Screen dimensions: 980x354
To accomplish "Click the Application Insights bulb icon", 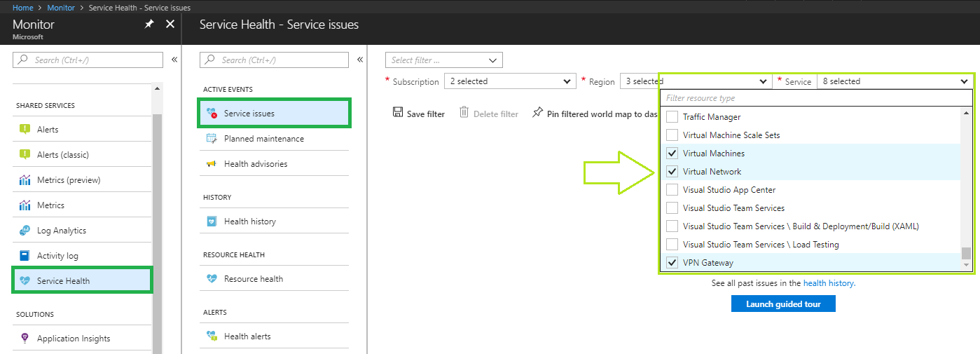I will [25, 339].
